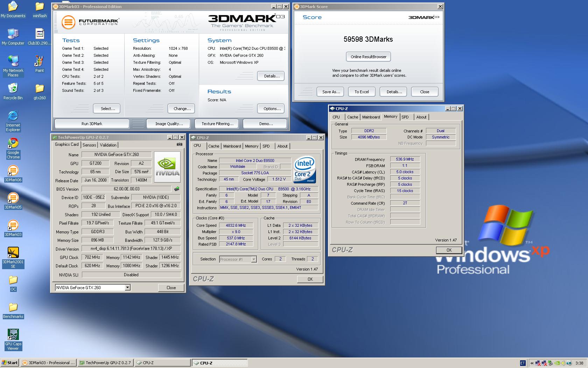The image size is (588, 368).
Task: Launch Internet Explorer desktop shortcut
Action: 13,121
